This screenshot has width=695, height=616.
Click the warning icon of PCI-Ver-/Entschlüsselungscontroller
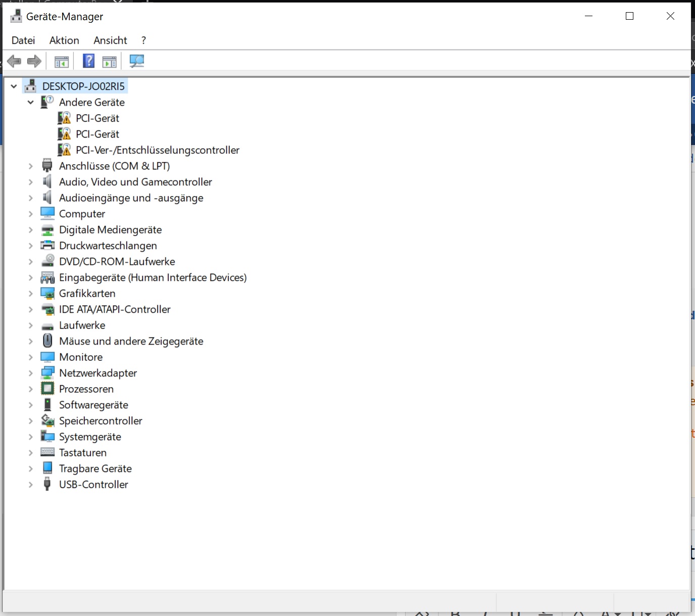click(x=64, y=150)
